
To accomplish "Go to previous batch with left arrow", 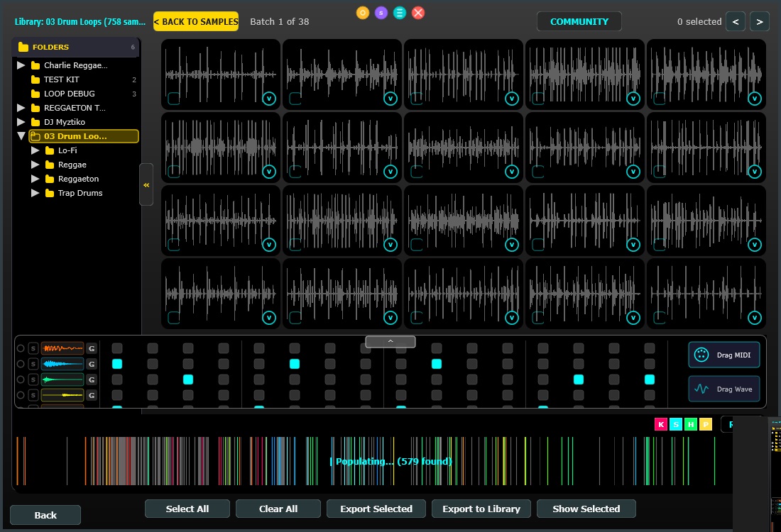I will pyautogui.click(x=736, y=21).
